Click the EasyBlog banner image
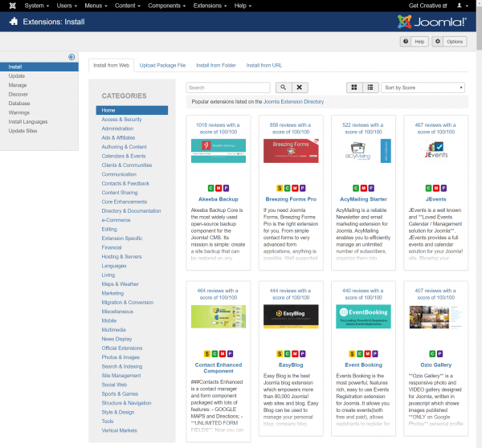482x448 pixels. click(x=291, y=316)
